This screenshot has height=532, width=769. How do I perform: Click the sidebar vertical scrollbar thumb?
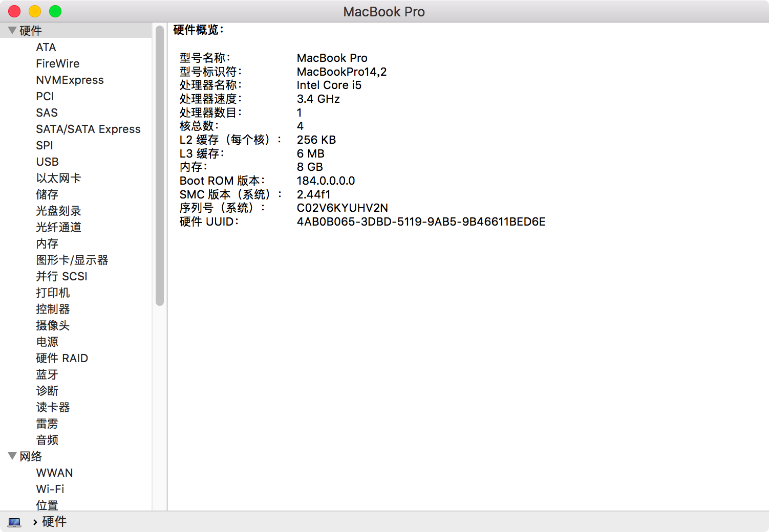pos(160,165)
